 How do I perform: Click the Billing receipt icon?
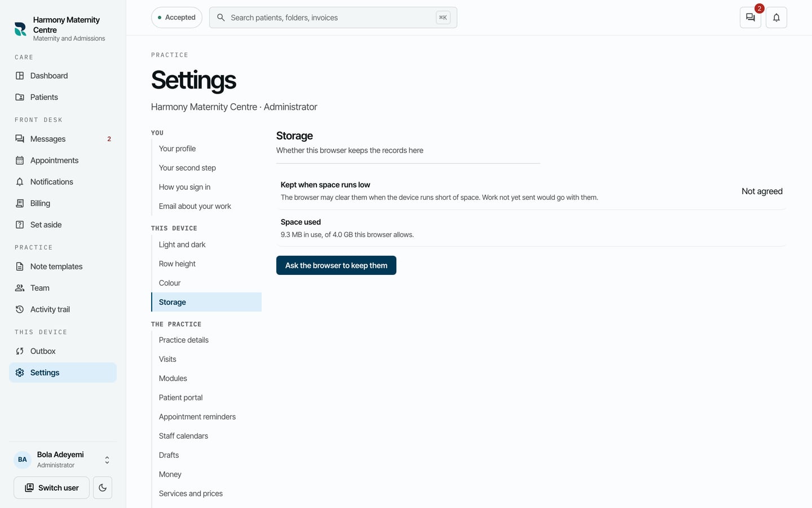pyautogui.click(x=20, y=203)
